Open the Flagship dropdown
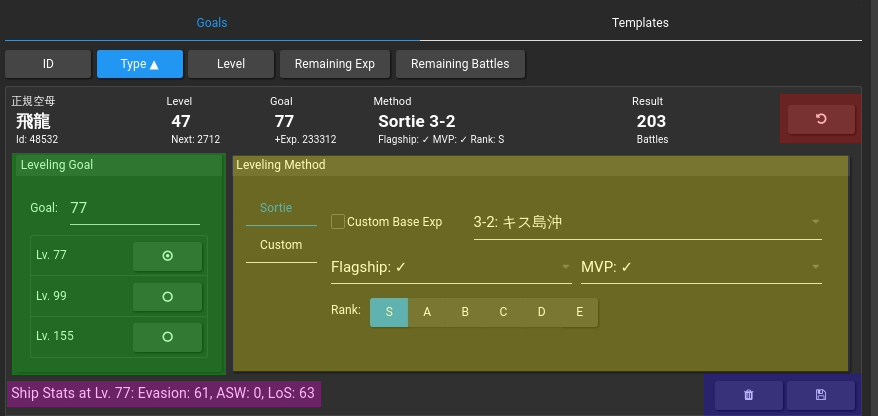 (x=451, y=268)
